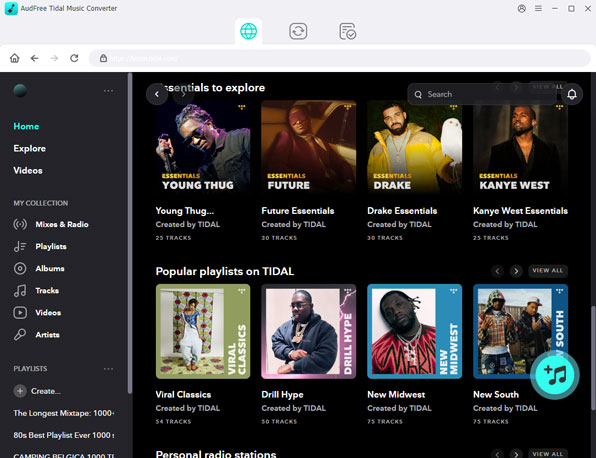The image size is (596, 458).
Task: Open Playlists in My Collection
Action: click(40, 246)
